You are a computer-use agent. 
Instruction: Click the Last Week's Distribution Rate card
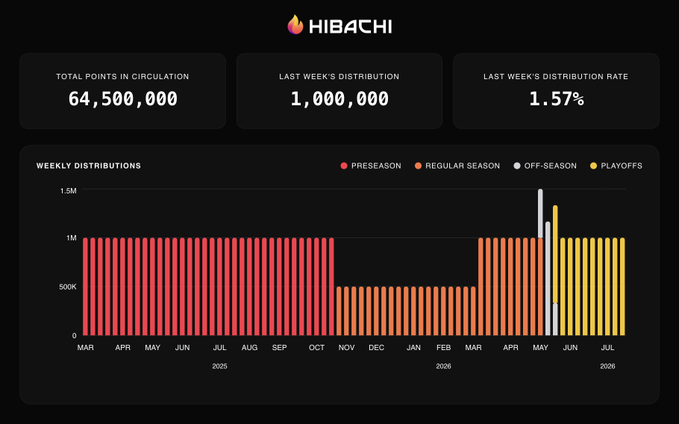tap(556, 91)
